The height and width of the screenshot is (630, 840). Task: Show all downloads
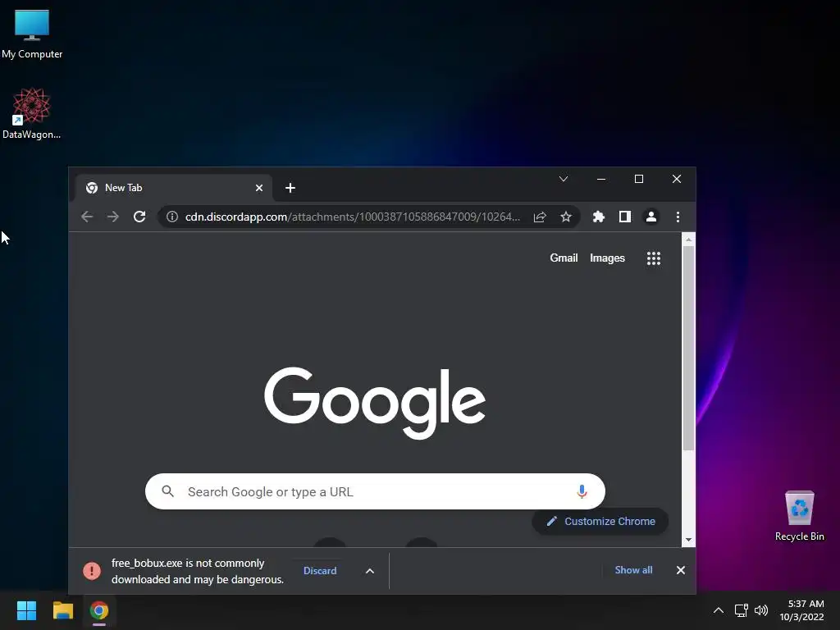tap(633, 570)
